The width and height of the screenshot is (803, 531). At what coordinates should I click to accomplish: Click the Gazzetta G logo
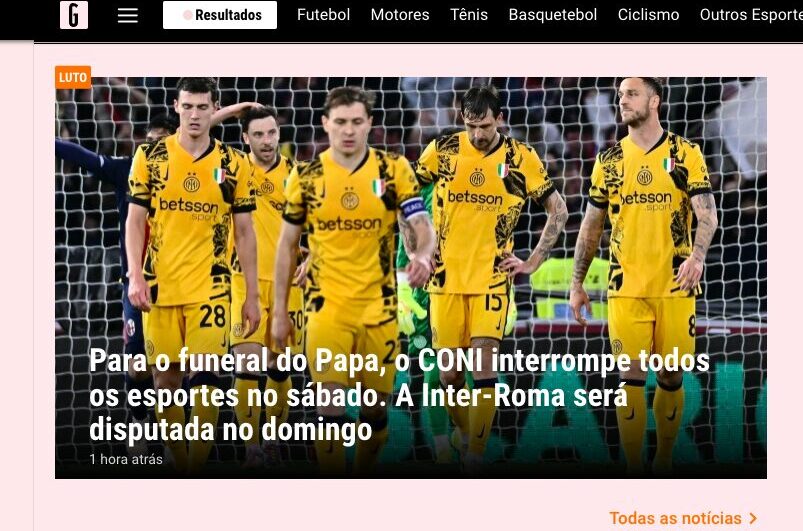(74, 15)
